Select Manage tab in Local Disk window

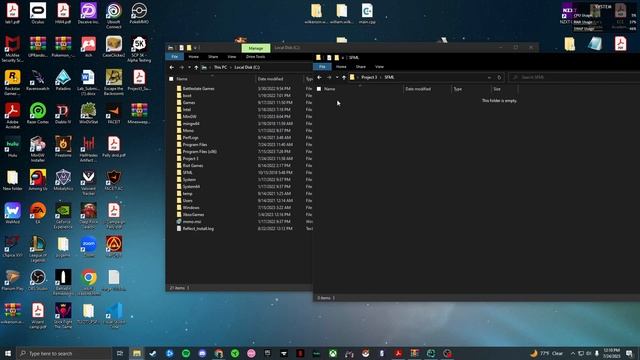[x=256, y=48]
